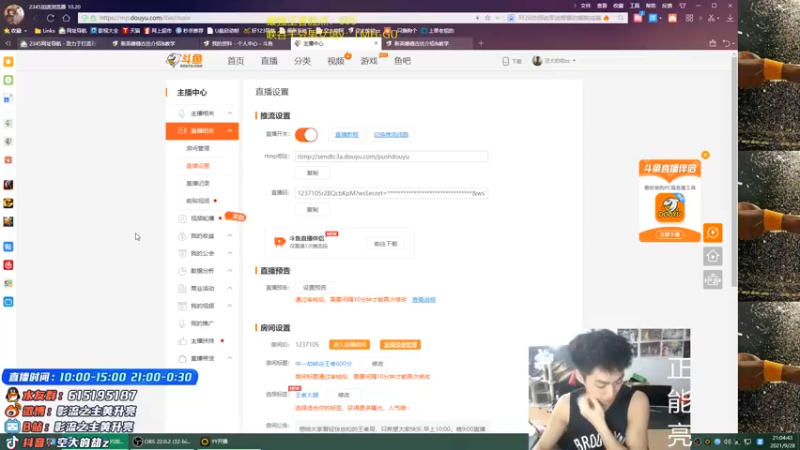
Task: Expand the 我的收益 sidebar chevron
Action: coord(230,236)
